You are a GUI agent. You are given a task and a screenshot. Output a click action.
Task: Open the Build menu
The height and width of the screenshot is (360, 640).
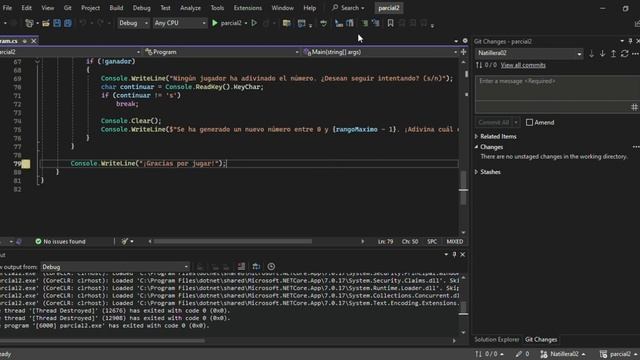[116, 8]
